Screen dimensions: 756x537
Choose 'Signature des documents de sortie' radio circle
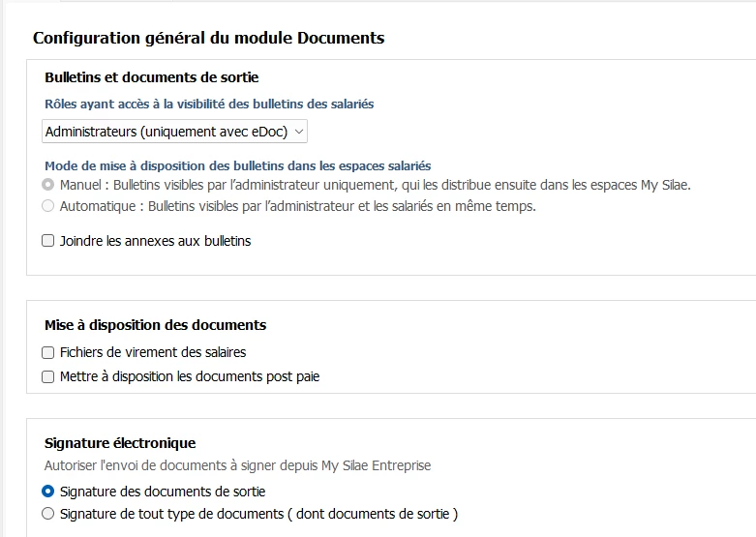[47, 492]
